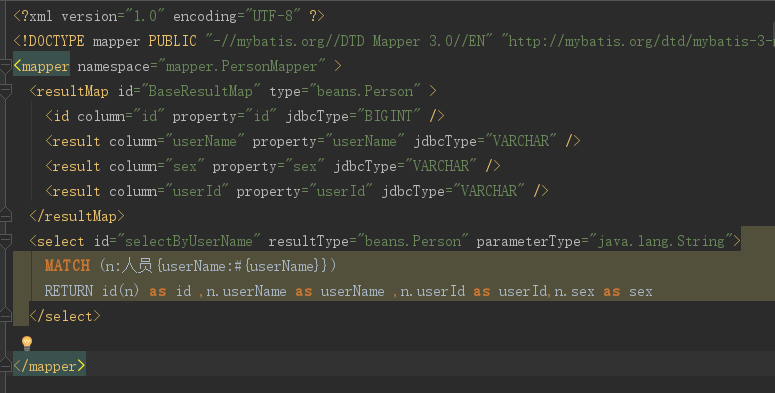Click the !DOCTYPE keyword

[49, 41]
